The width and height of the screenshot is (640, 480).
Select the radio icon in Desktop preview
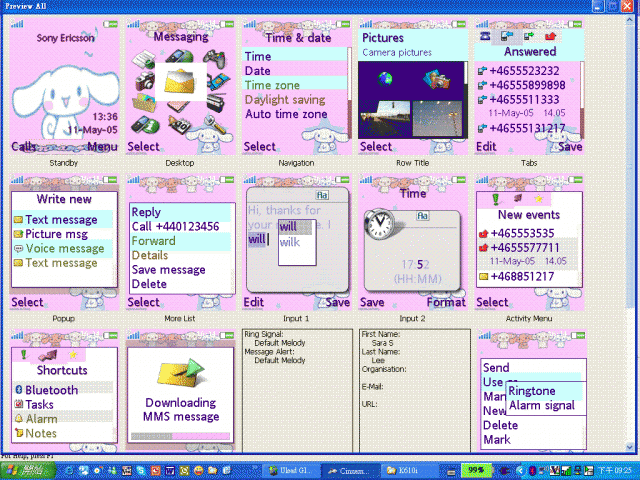pyautogui.click(x=216, y=102)
